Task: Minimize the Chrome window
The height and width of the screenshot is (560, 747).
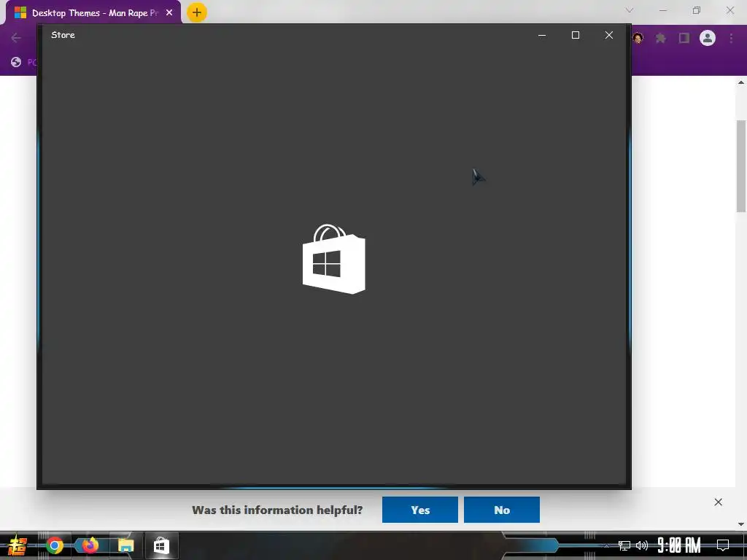Action: pos(662,10)
